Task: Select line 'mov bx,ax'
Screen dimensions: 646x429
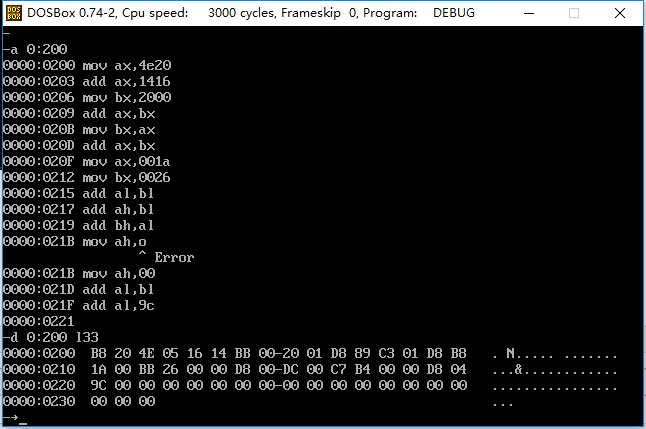Action: 79,130
